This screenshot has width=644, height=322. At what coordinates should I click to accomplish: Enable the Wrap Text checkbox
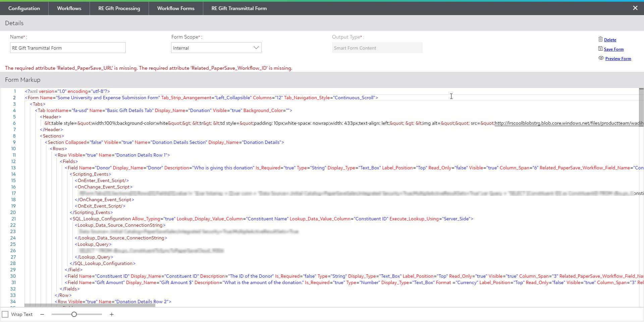pos(5,314)
